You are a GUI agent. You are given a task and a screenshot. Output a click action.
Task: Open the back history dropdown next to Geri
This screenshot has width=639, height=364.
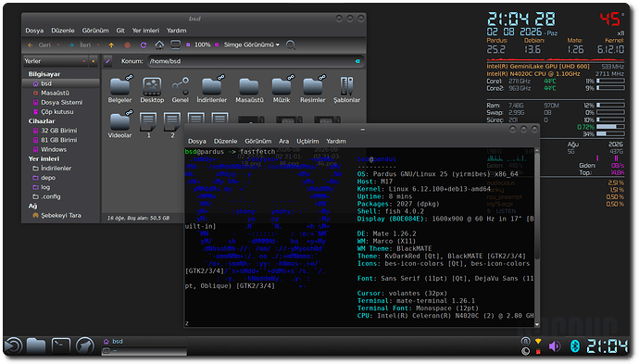click(x=58, y=44)
